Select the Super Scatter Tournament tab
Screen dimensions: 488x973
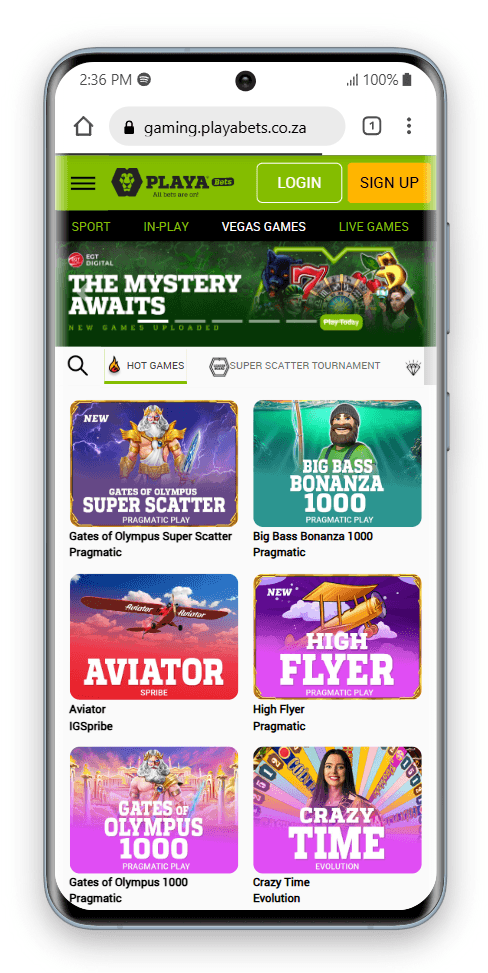(x=295, y=366)
